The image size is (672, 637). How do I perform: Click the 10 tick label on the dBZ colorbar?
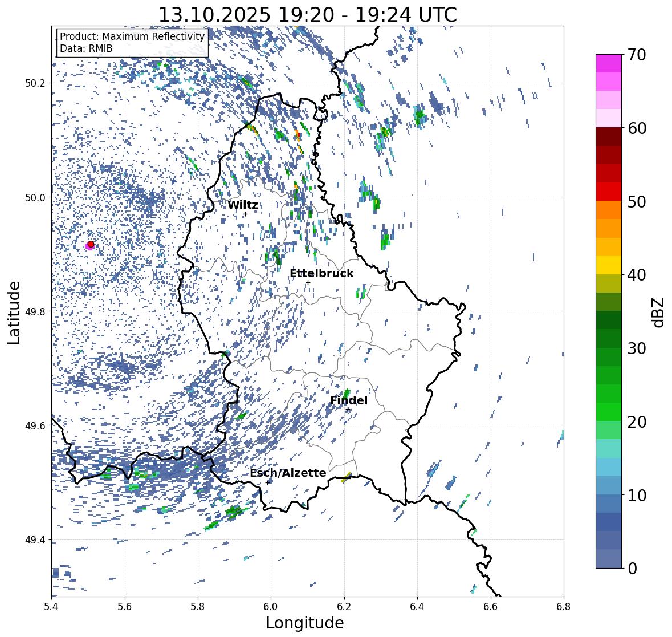(x=637, y=495)
